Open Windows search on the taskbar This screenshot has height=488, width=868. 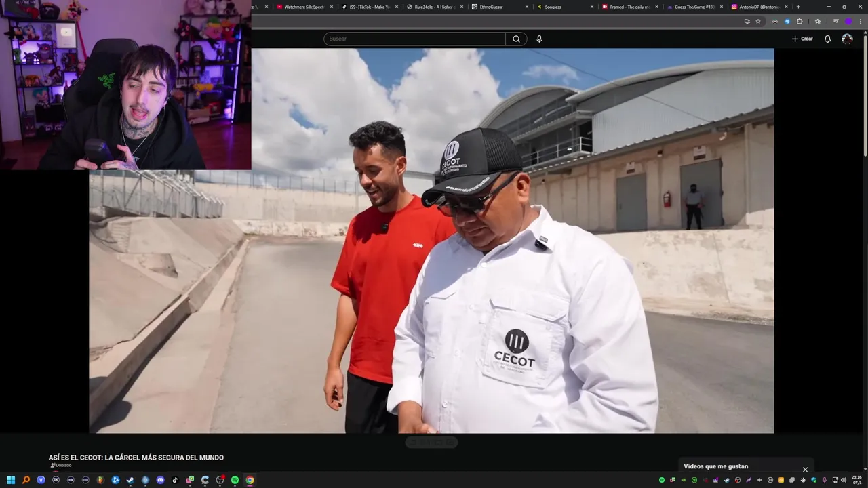[26, 480]
